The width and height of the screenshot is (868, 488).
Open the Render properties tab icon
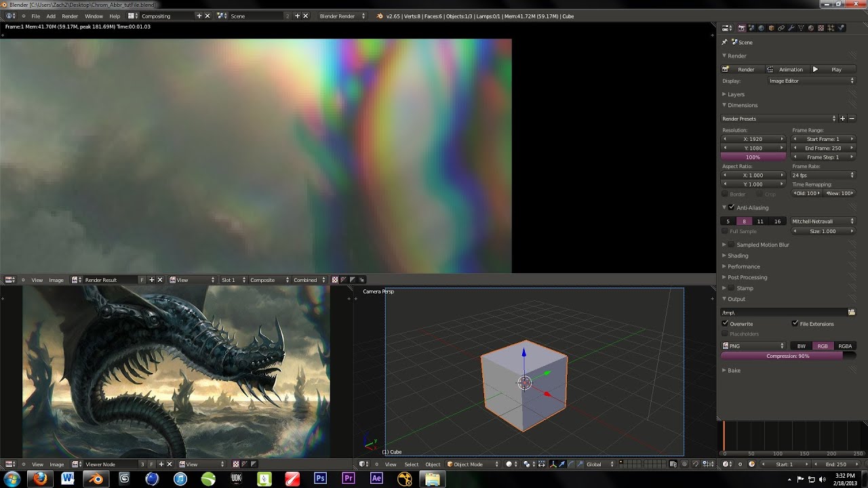[742, 28]
